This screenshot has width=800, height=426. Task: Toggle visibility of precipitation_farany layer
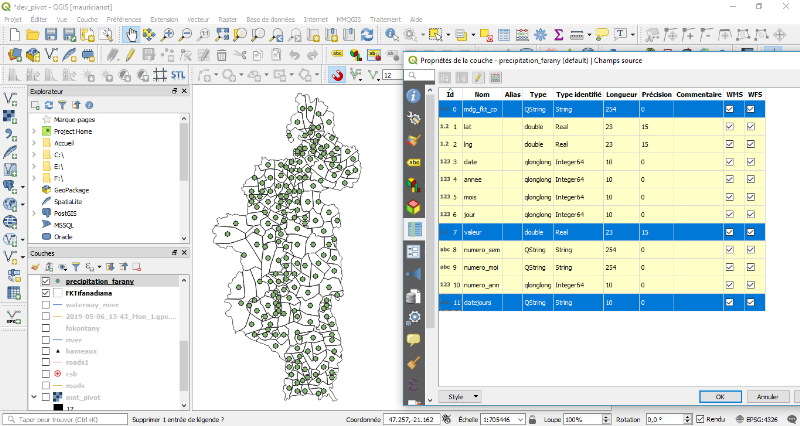pos(45,282)
